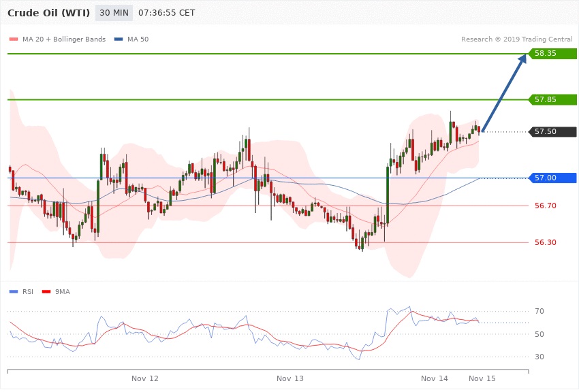
Task: Open the Research Trading Central copyright link
Action: tap(516, 39)
